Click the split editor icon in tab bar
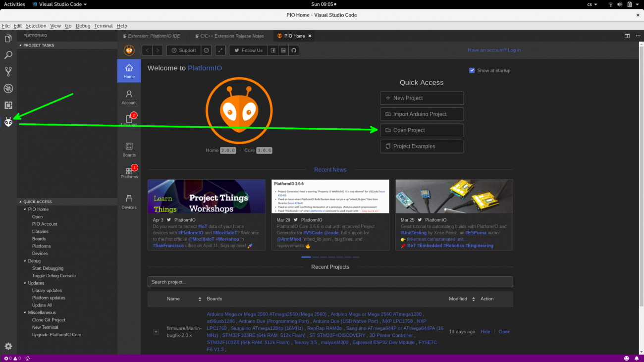 (627, 36)
